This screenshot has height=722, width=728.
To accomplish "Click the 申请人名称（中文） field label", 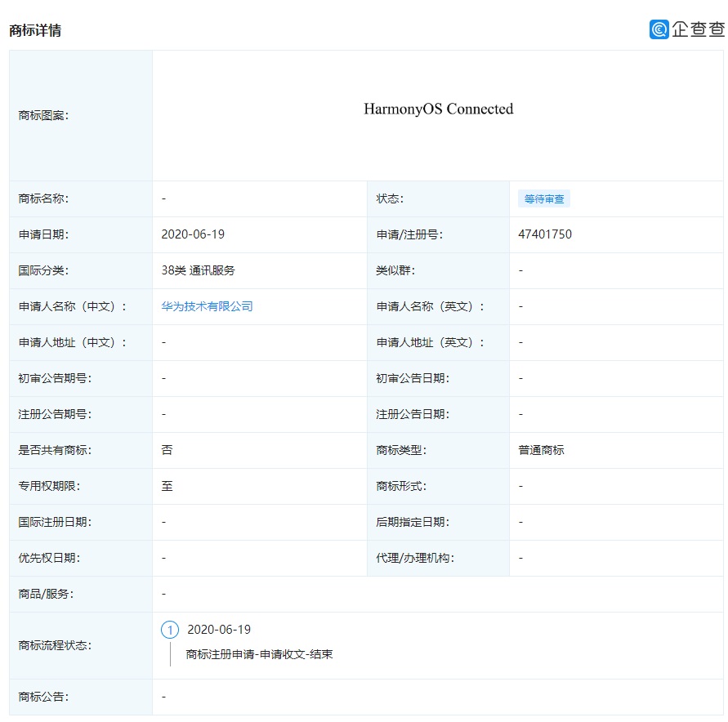I will [x=73, y=306].
